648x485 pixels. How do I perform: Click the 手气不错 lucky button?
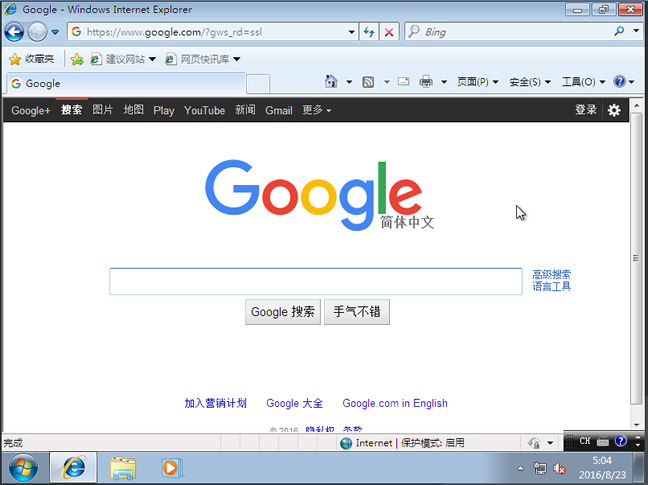pyautogui.click(x=357, y=312)
